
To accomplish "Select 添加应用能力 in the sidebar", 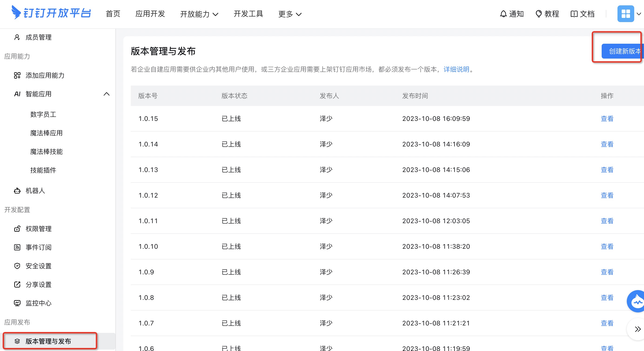I will (45, 76).
